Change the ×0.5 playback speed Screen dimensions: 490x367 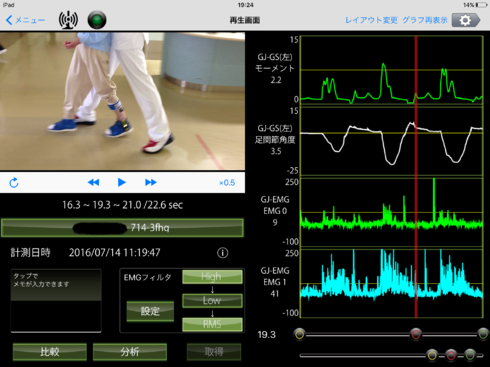[227, 183]
